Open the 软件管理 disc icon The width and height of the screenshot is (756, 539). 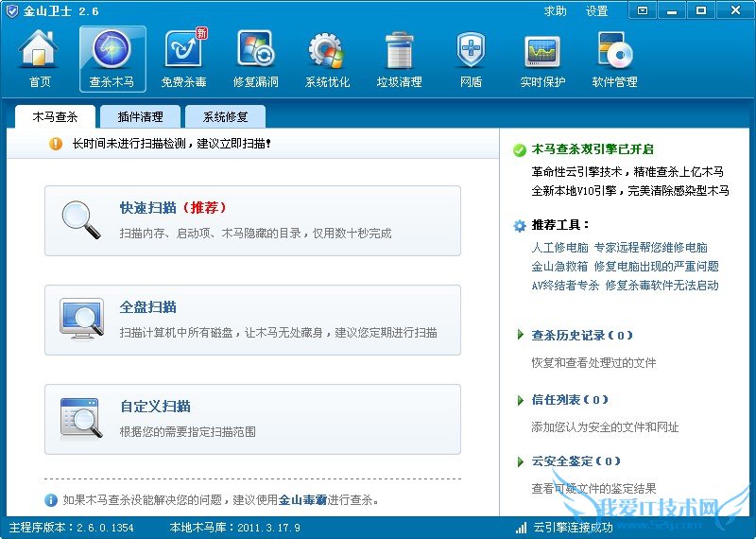(x=615, y=50)
